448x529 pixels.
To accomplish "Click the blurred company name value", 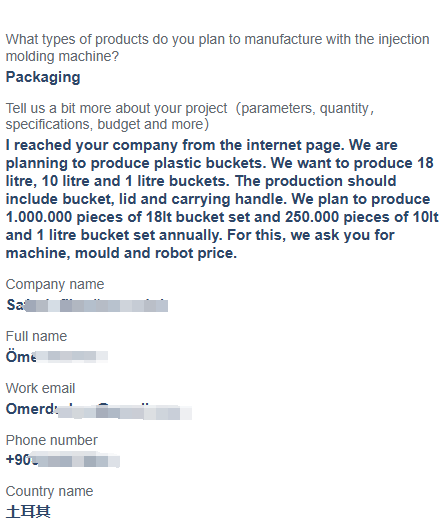I will click(87, 305).
